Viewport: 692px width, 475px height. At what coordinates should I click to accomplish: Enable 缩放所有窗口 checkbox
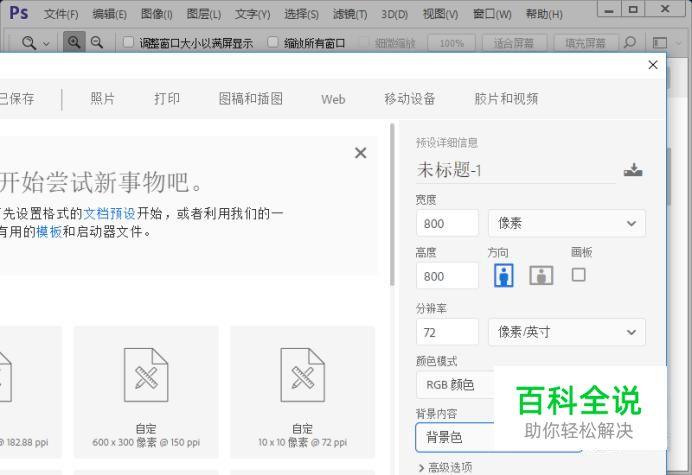273,42
